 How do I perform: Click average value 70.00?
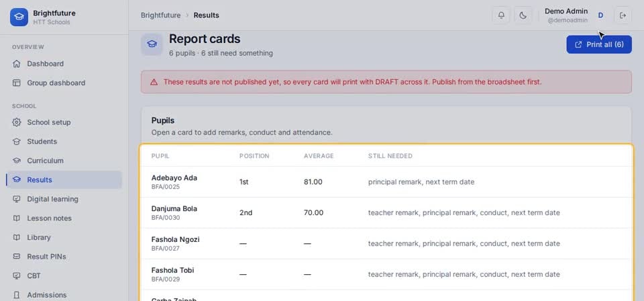tap(313, 212)
